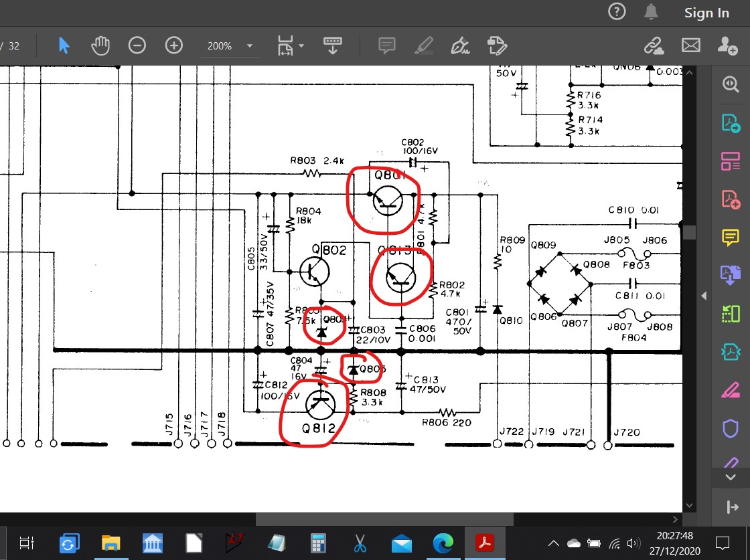Open Windows Action Center notifications
Screen dimensions: 750x560
pos(723,543)
